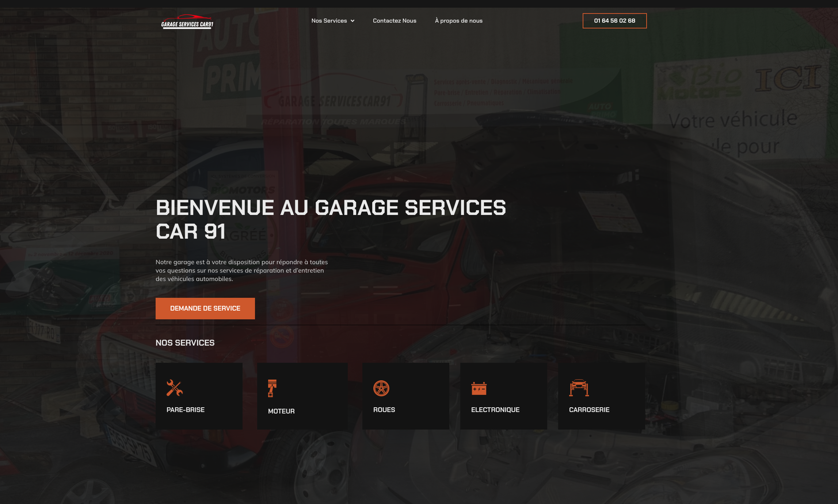
Task: Open the ROUES service label
Action: [x=384, y=410]
